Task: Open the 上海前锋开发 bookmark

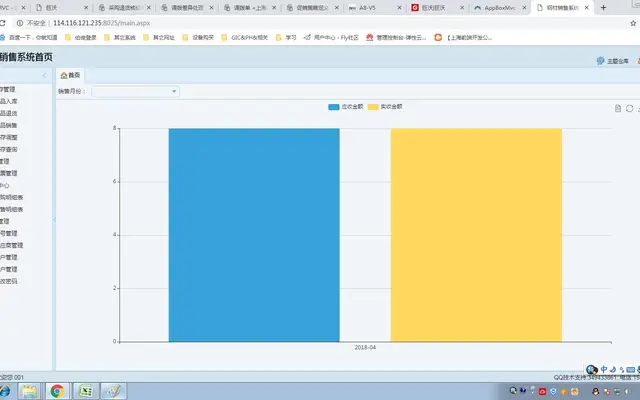Action: point(463,38)
